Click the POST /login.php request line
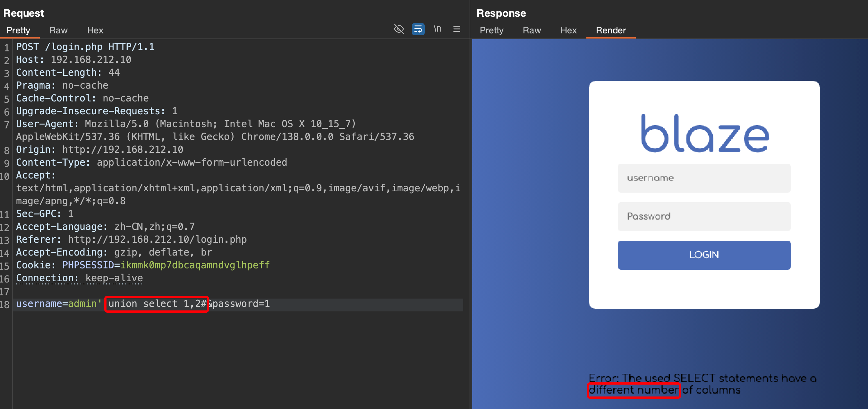The width and height of the screenshot is (868, 409). pyautogui.click(x=85, y=47)
